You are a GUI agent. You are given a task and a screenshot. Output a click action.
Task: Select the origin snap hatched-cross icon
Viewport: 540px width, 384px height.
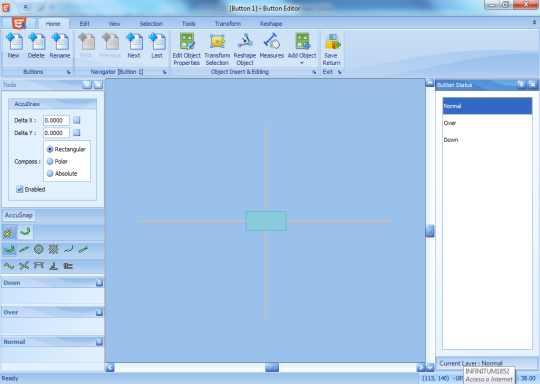[53, 249]
